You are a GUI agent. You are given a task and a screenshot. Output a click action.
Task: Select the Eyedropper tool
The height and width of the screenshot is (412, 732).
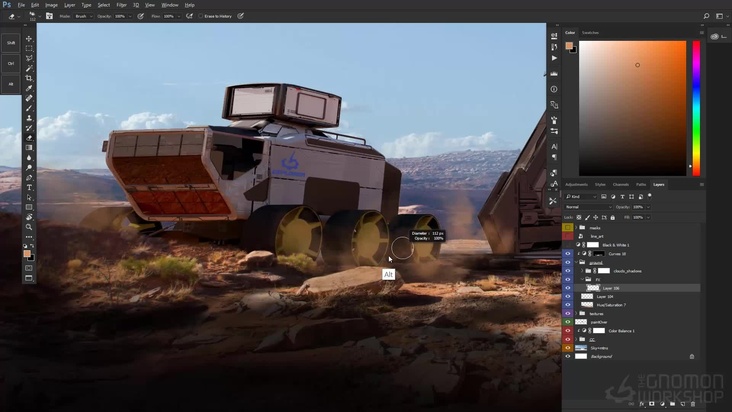point(29,88)
